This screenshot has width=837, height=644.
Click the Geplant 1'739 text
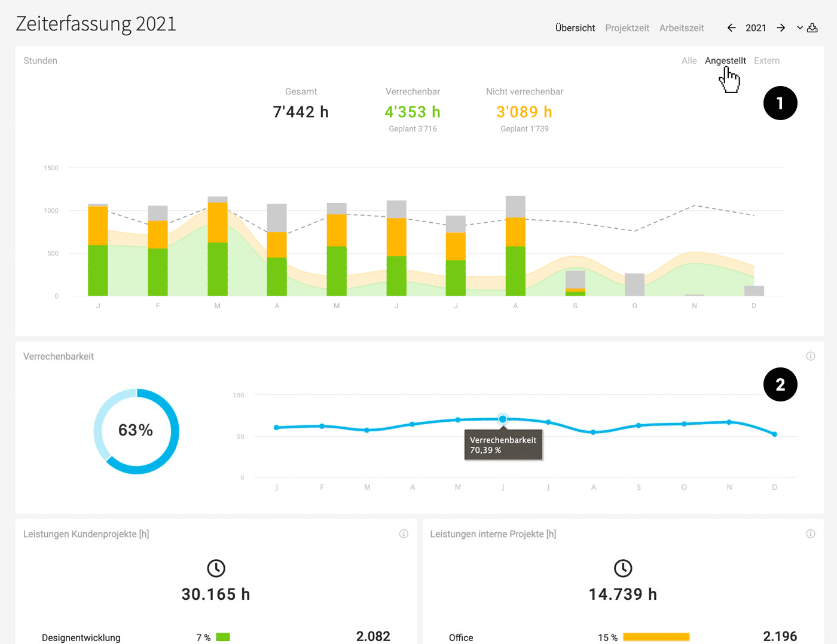click(524, 128)
